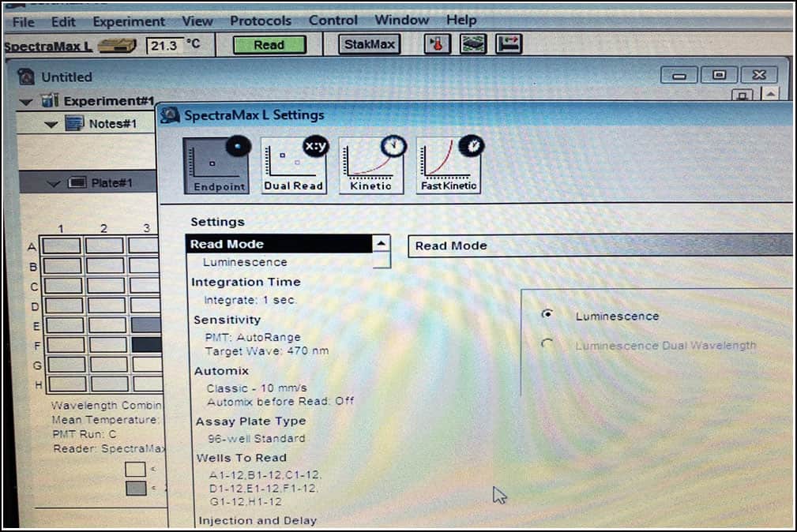Select the Sensitivity settings category
This screenshot has height=532, width=797.
[227, 320]
